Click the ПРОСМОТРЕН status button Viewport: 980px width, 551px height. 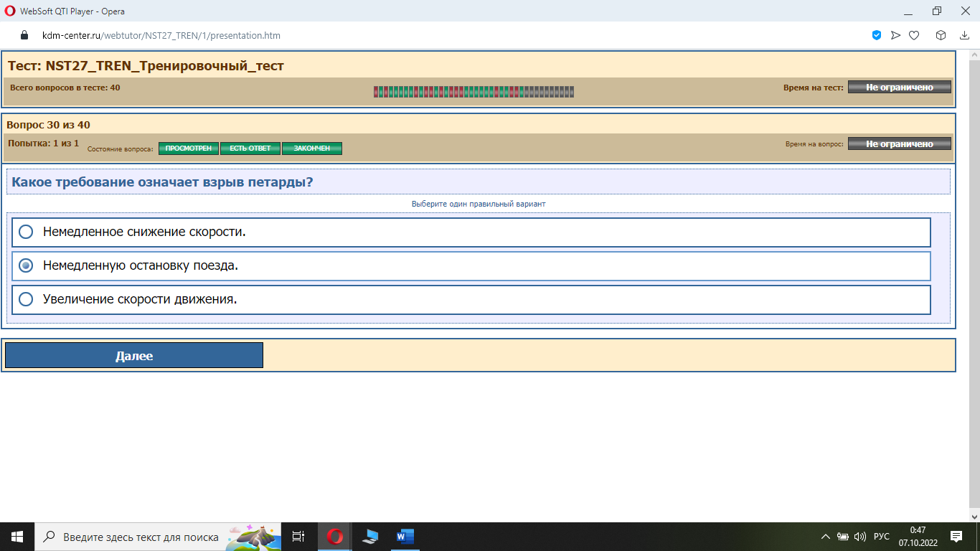189,149
